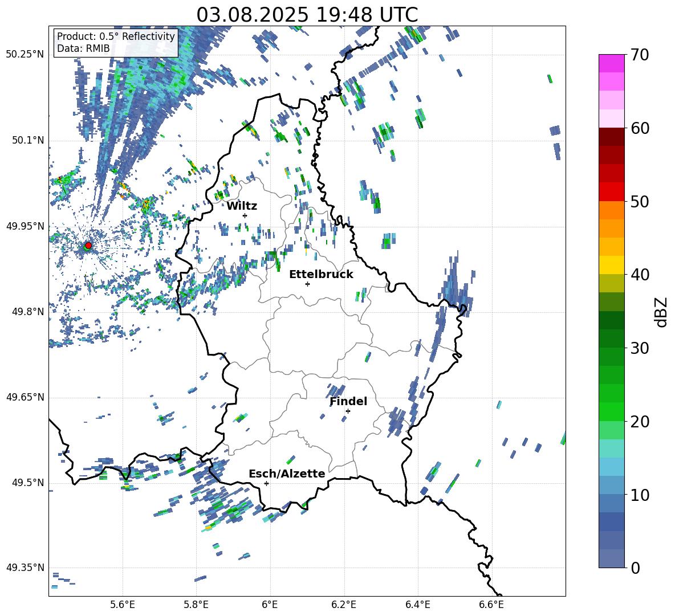Pick the yellow colorbar segment above 40
This screenshot has height=616, width=675.
[x=611, y=264]
